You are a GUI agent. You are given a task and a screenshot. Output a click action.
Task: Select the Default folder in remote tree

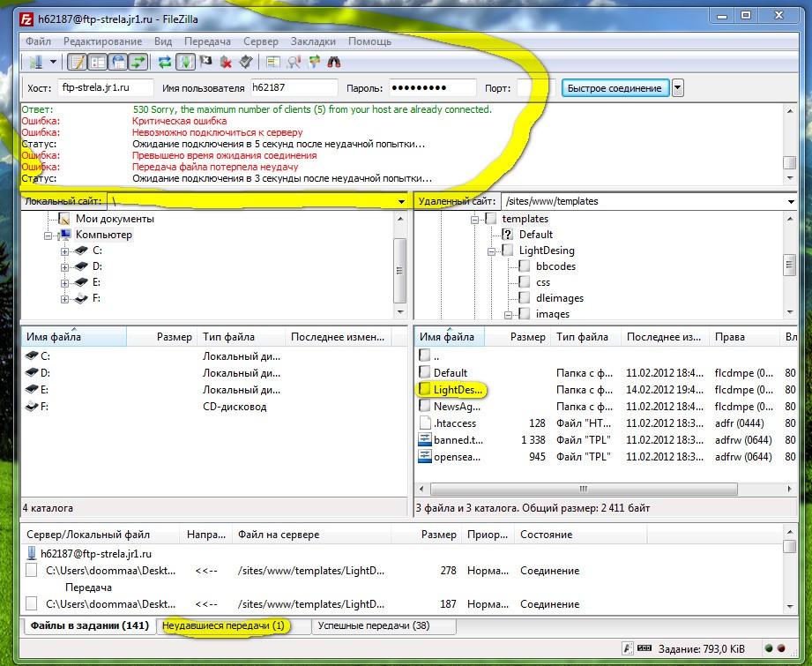(x=535, y=235)
